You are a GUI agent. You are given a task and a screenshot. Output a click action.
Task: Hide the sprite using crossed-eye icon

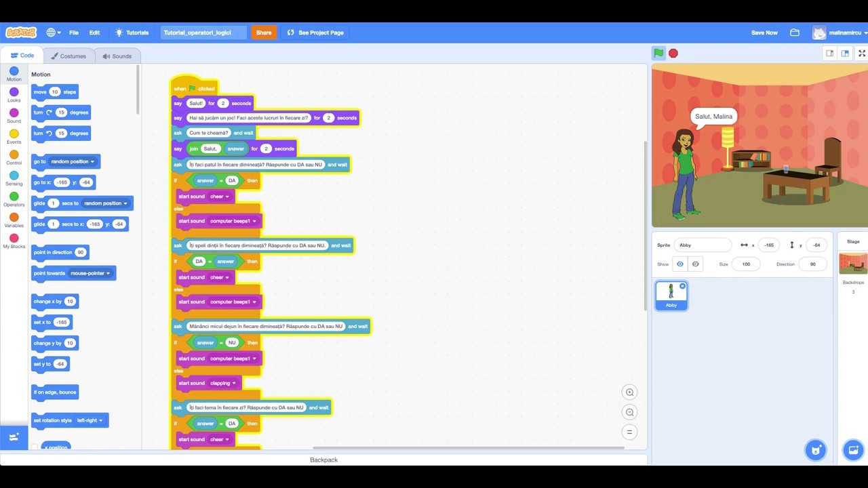(x=695, y=264)
